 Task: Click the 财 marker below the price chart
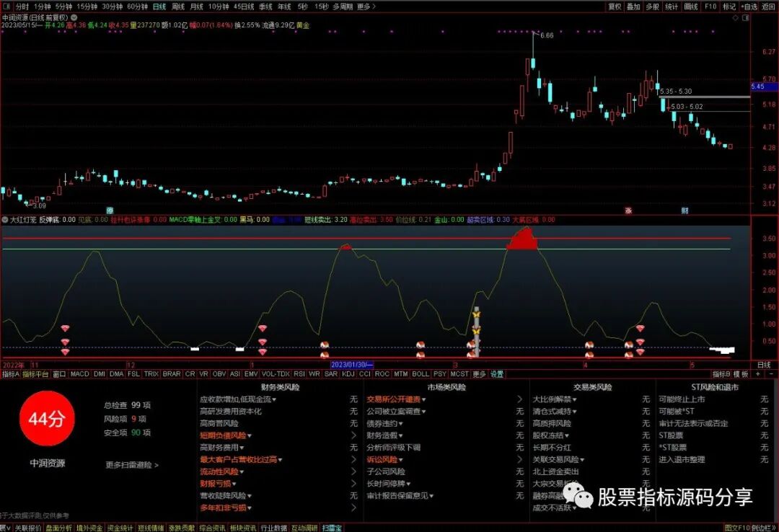[685, 210]
